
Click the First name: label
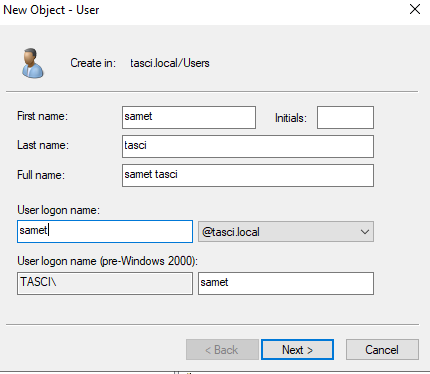coord(42,116)
